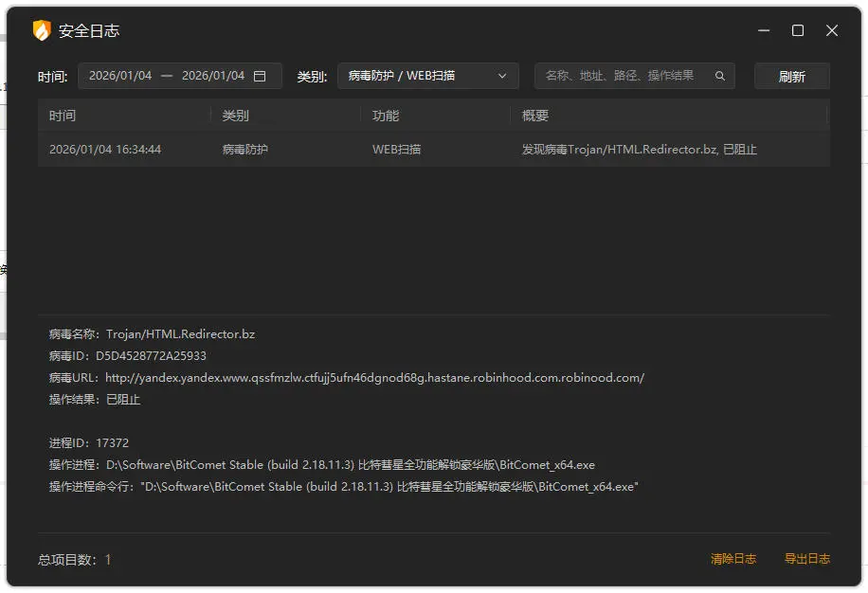The width and height of the screenshot is (868, 593).
Task: Click the 概要 column header
Action: 535,116
